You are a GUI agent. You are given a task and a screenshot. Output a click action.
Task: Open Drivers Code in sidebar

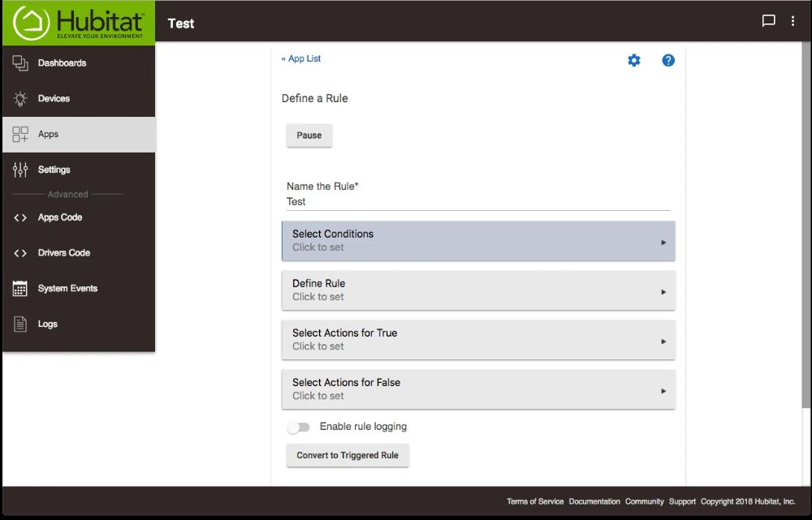[x=63, y=253]
